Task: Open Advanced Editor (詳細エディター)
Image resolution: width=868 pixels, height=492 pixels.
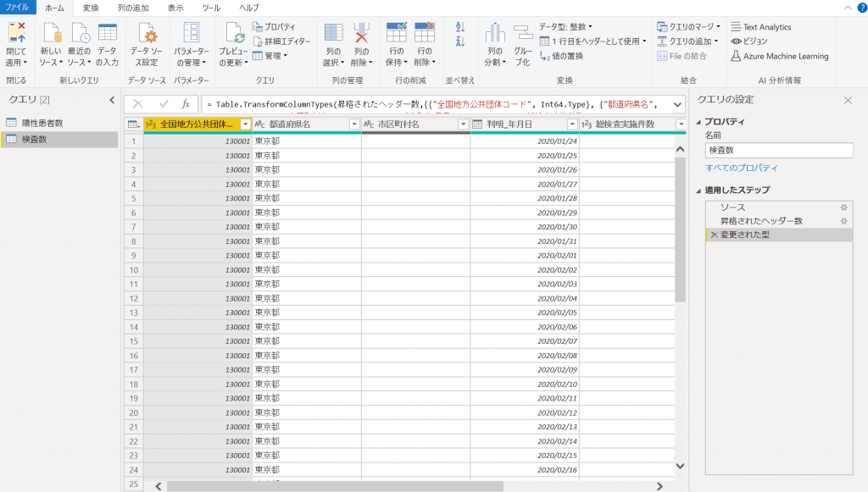Action: click(281, 41)
